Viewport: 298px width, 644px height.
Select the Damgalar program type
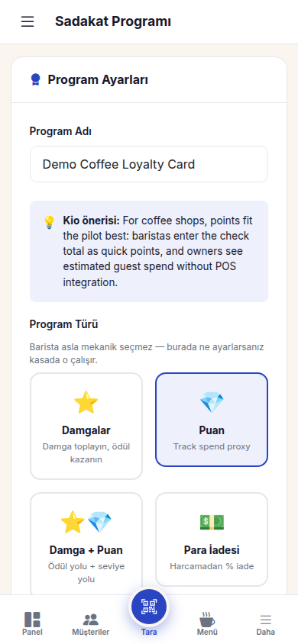pos(86,426)
